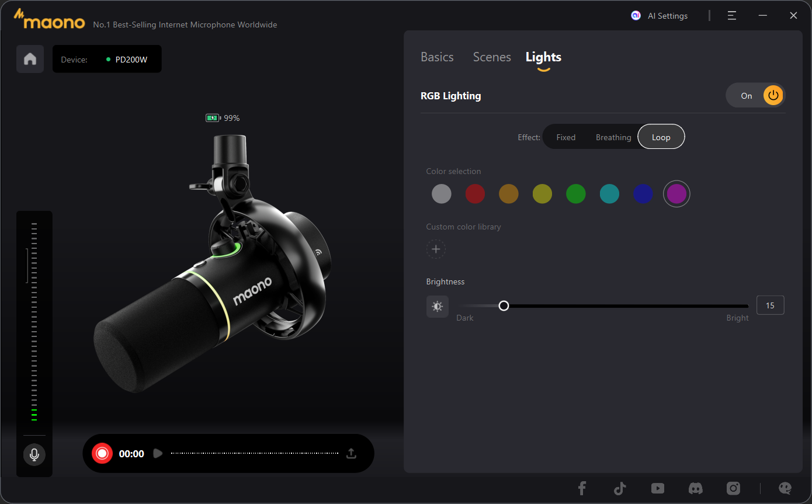Go to the Home screen icon

tap(30, 59)
